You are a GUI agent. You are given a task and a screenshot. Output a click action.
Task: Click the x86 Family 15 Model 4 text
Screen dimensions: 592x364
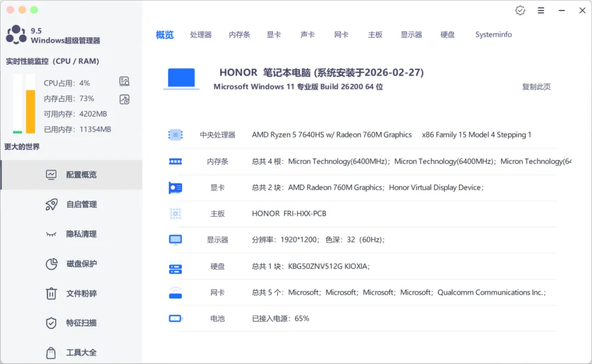(476, 135)
